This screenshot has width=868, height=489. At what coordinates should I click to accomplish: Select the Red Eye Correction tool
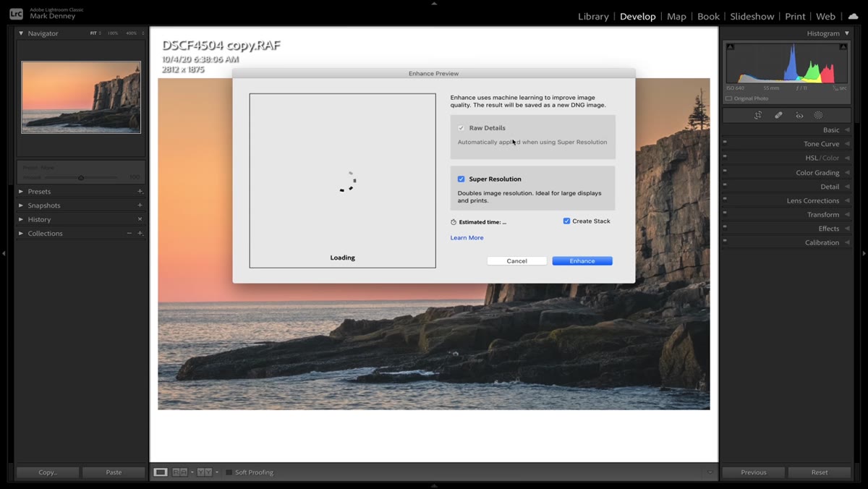(799, 115)
